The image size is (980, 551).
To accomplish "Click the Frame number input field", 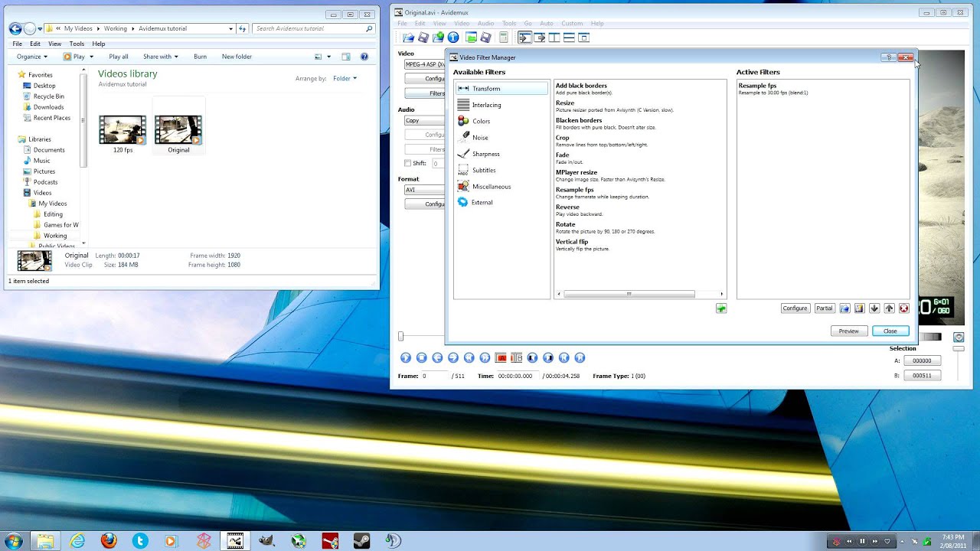I will pyautogui.click(x=433, y=377).
